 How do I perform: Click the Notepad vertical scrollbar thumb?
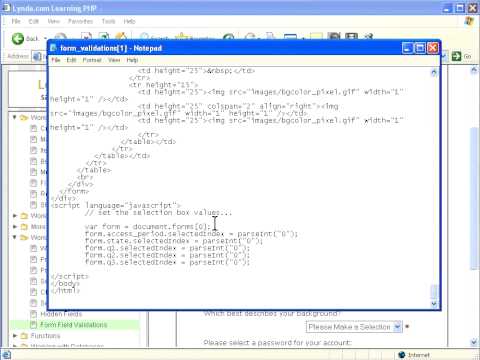click(x=434, y=291)
